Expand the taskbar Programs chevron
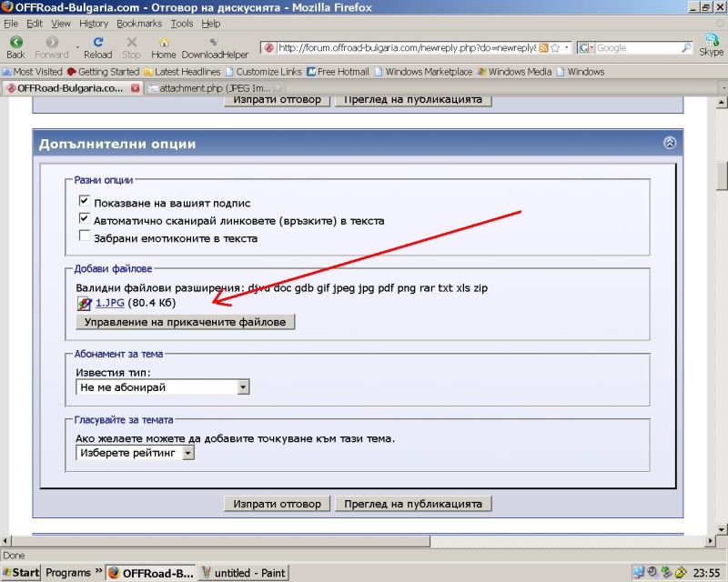 [98, 571]
